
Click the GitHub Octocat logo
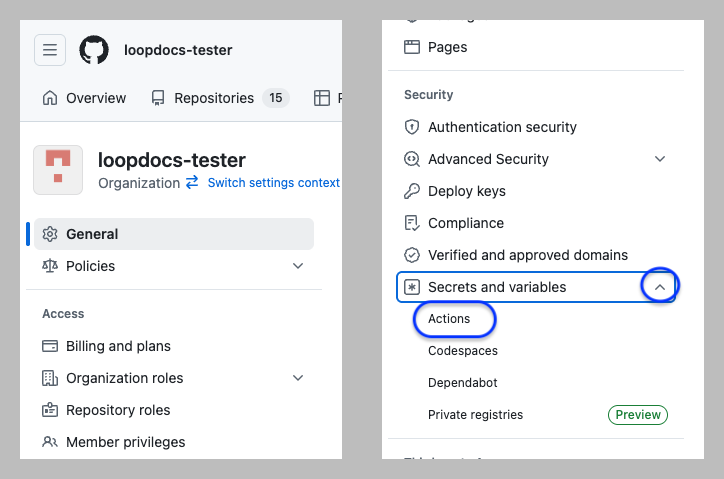tap(94, 50)
